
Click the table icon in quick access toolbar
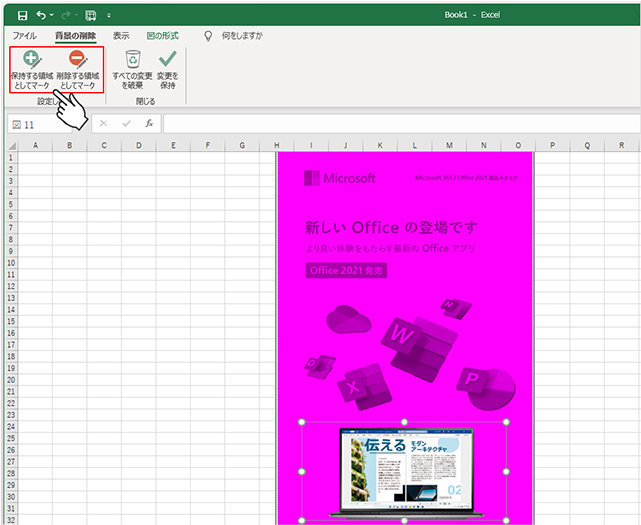90,16
